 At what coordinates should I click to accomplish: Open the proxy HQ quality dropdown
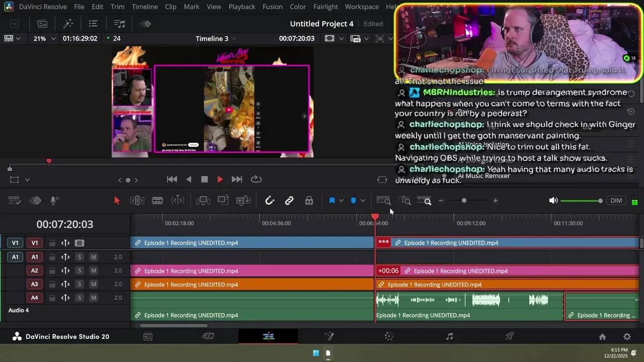359,38
